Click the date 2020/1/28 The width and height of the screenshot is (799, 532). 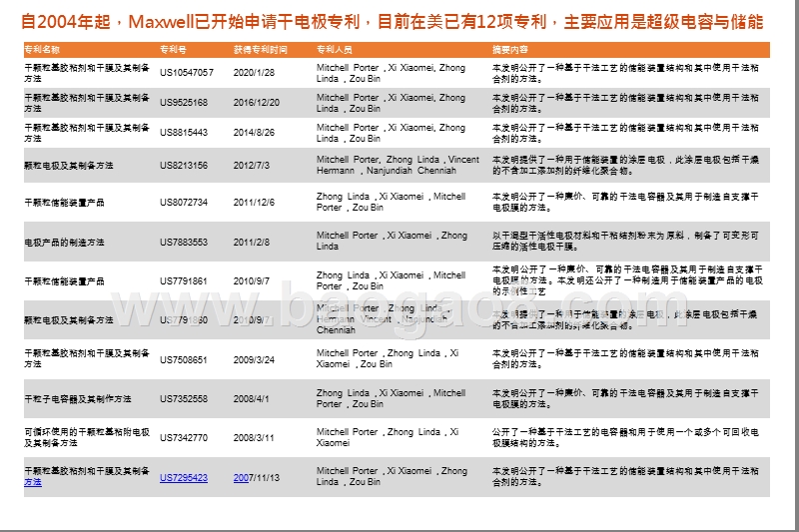click(x=254, y=72)
